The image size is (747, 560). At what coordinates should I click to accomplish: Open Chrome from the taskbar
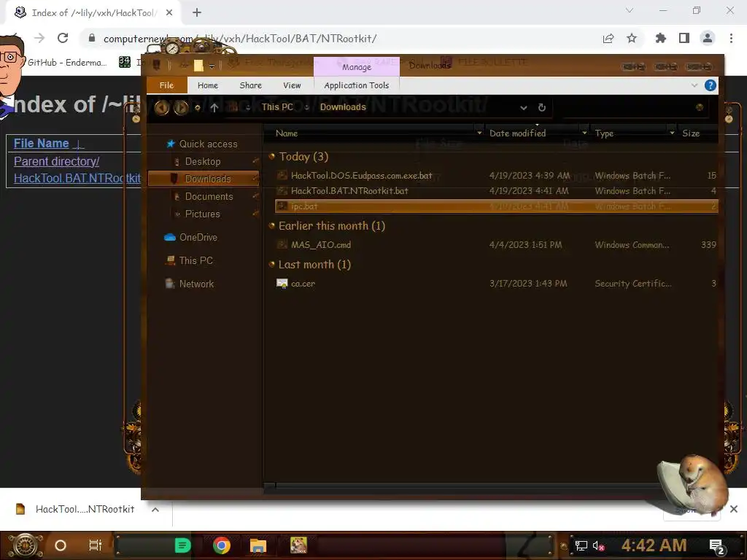[222, 545]
